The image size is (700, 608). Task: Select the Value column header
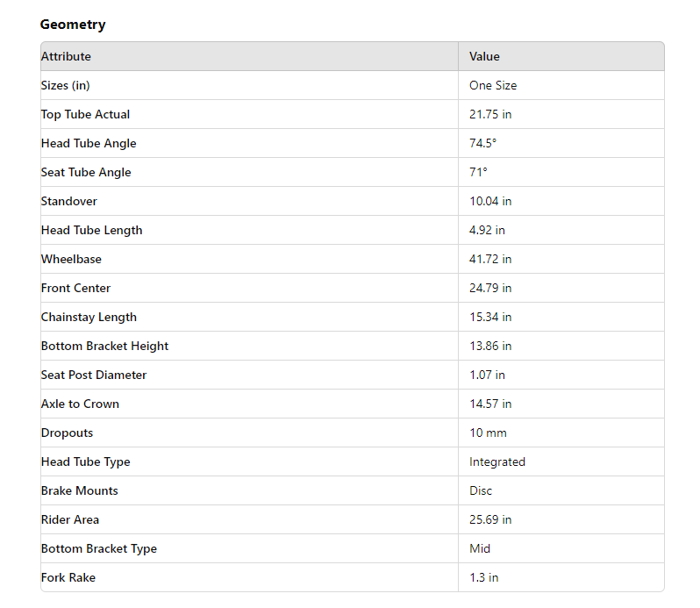click(x=484, y=56)
